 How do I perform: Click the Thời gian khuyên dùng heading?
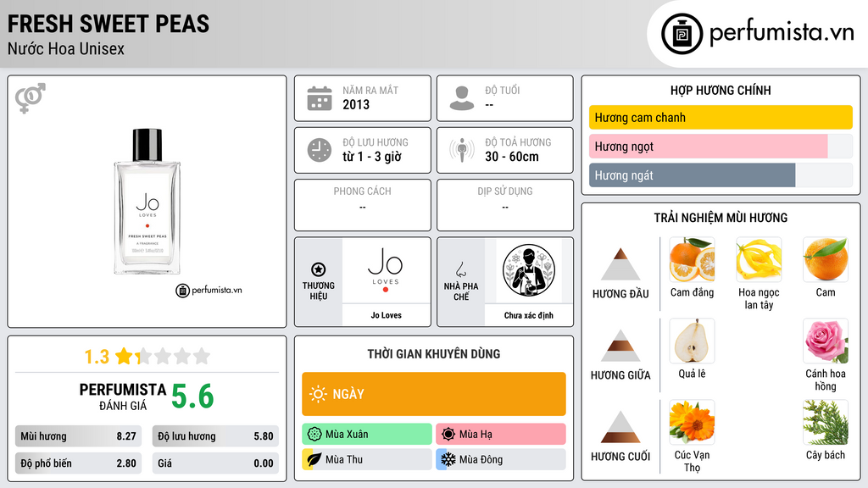pyautogui.click(x=434, y=354)
